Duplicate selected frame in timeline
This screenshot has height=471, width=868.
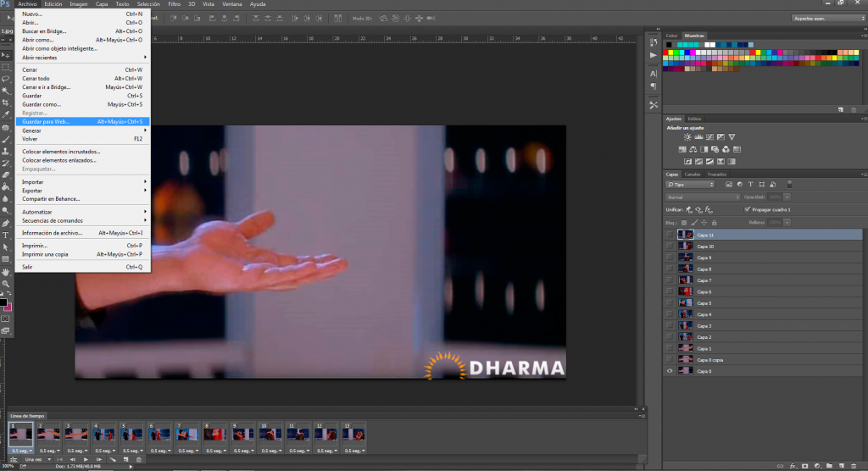[x=125, y=459]
